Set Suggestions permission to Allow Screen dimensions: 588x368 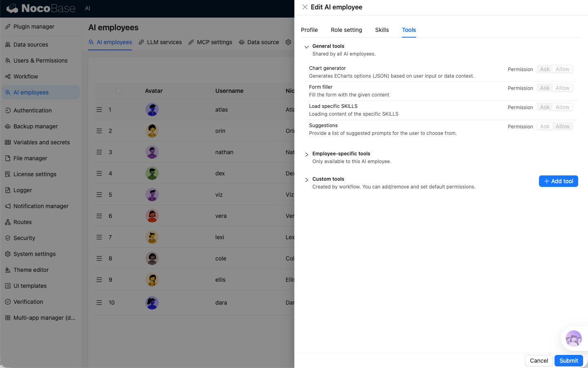[x=562, y=126]
